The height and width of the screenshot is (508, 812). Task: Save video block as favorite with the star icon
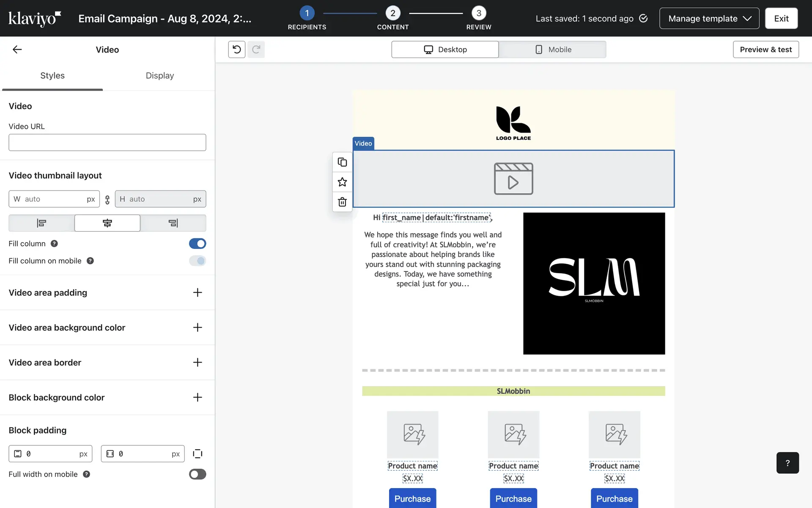(342, 182)
